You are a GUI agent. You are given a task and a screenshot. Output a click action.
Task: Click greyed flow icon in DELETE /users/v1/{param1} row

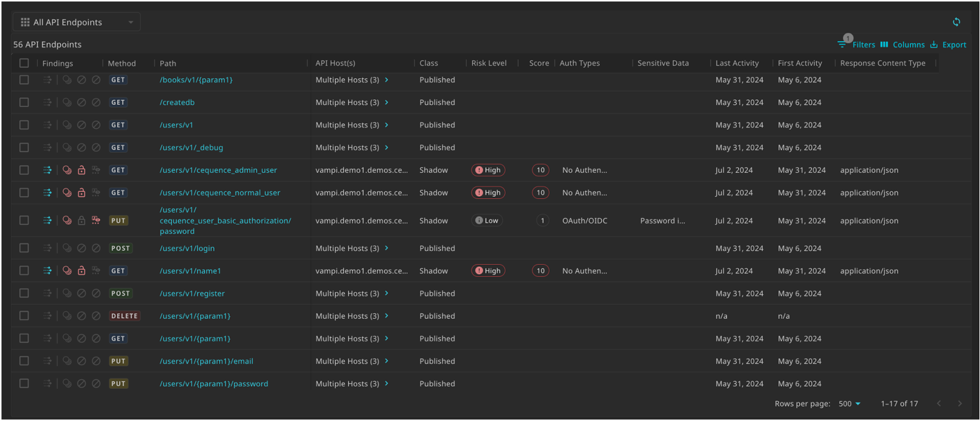pyautogui.click(x=47, y=316)
